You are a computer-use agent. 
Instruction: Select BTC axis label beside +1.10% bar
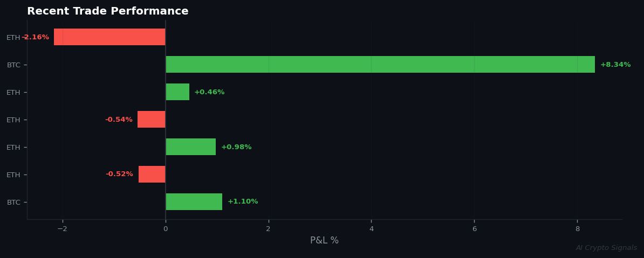click(13, 203)
